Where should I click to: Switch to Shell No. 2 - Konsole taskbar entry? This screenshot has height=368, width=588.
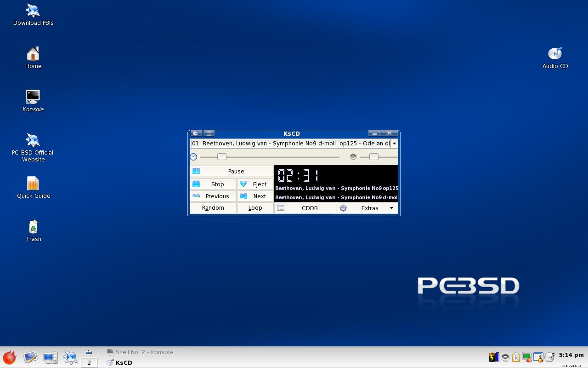[x=140, y=352]
